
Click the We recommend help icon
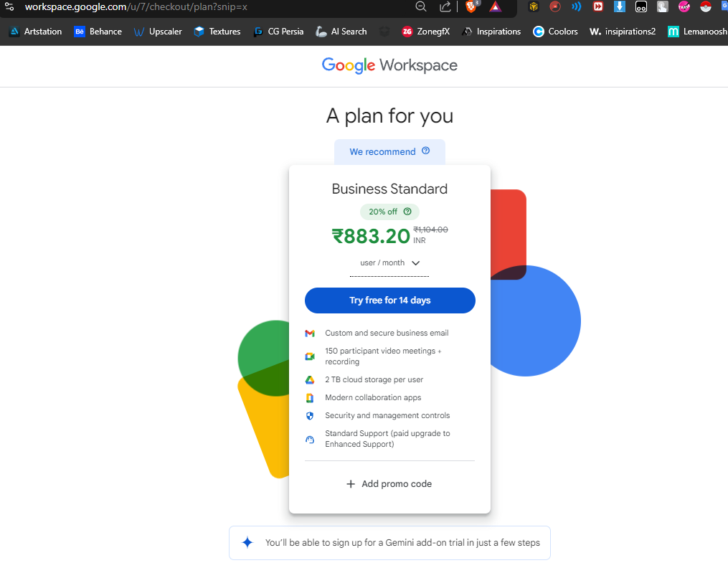click(426, 151)
